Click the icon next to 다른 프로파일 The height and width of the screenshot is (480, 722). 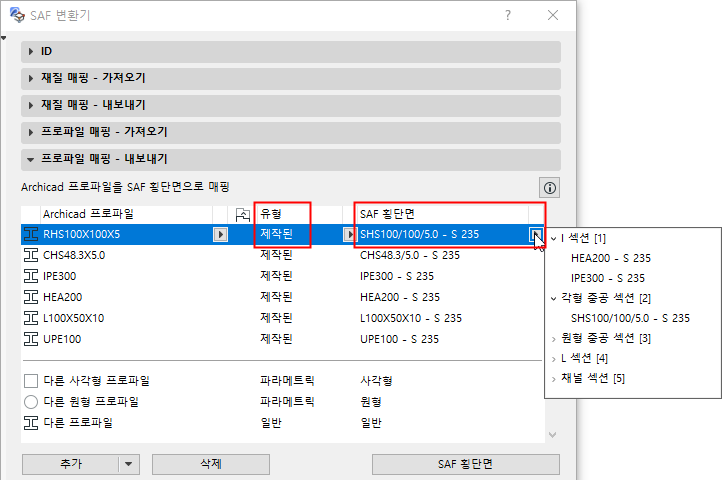click(31, 422)
